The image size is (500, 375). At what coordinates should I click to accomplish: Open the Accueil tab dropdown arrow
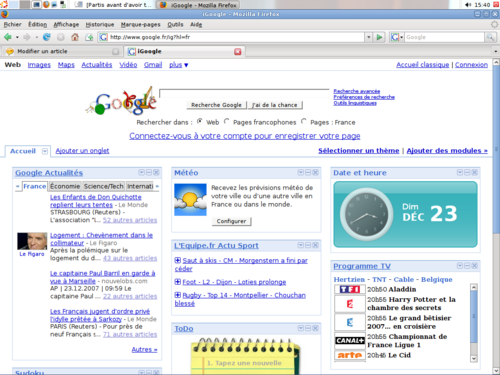pos(45,151)
